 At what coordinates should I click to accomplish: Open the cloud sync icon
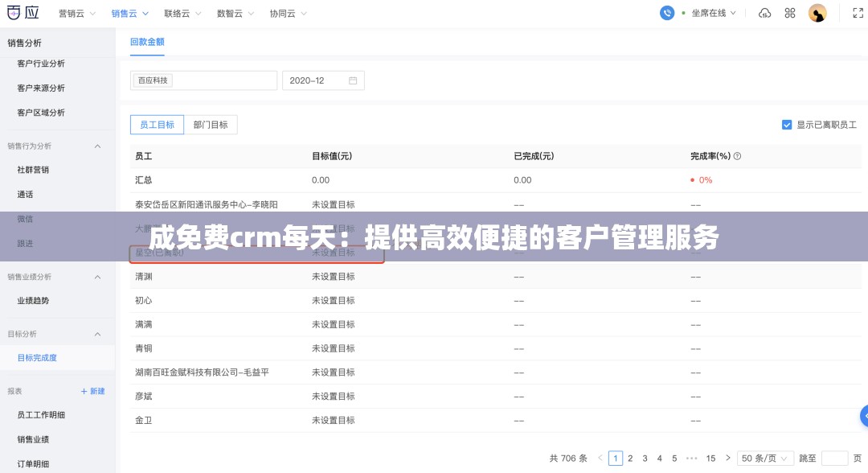click(764, 13)
